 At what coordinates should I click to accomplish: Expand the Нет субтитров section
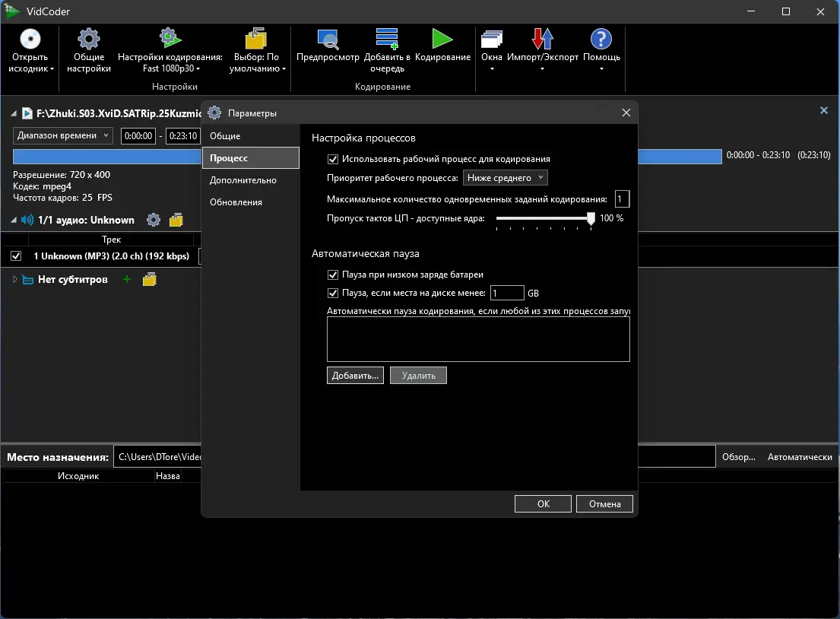click(x=14, y=279)
